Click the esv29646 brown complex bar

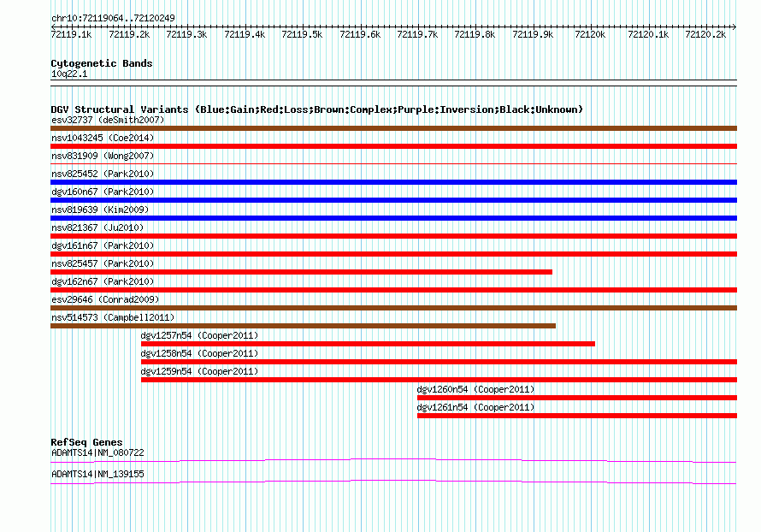click(x=393, y=308)
